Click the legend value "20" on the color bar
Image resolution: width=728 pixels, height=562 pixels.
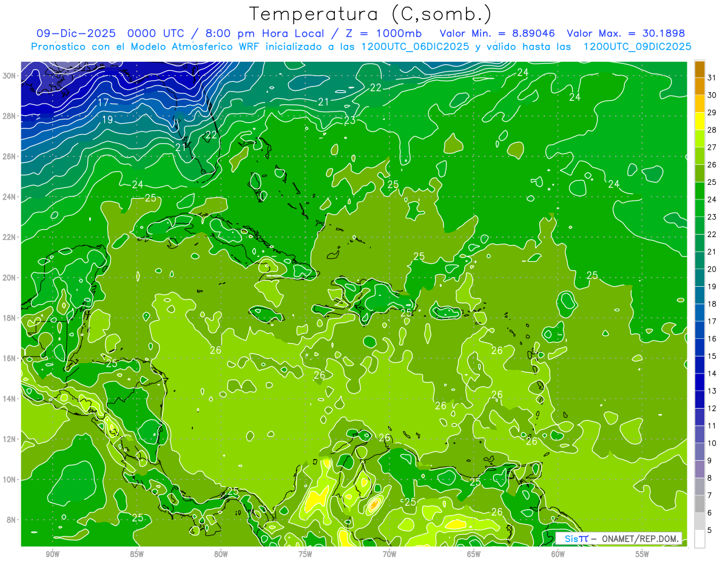[x=712, y=269]
